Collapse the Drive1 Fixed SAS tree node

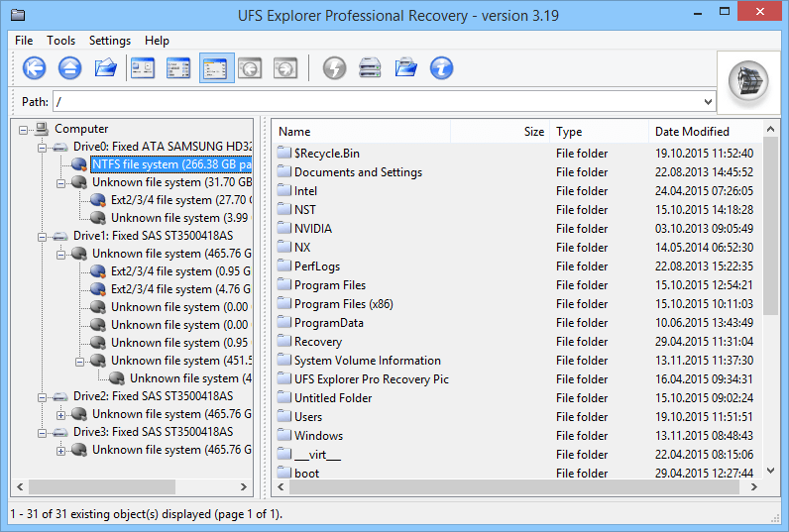click(43, 236)
